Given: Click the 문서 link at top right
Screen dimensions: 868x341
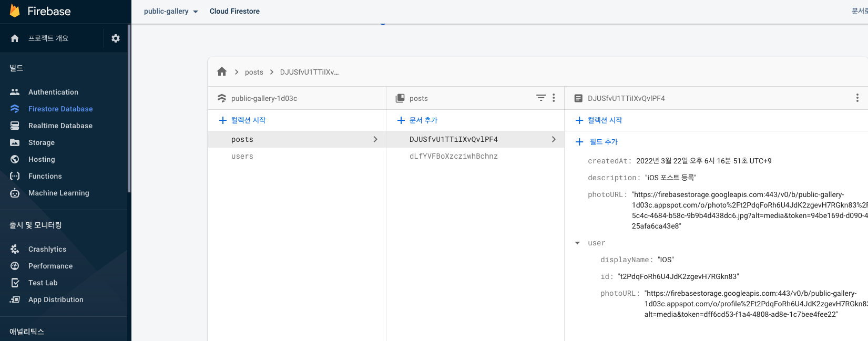Looking at the screenshot, I should (x=860, y=11).
